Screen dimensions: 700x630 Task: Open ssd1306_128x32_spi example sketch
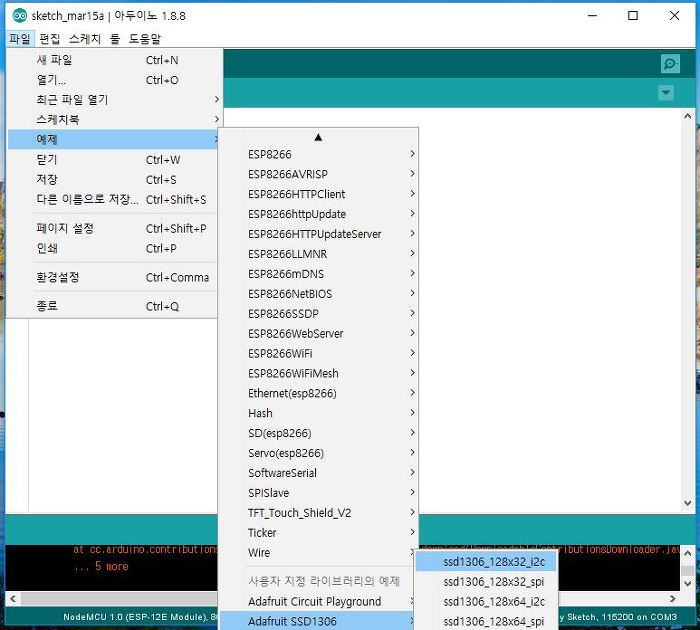point(486,582)
